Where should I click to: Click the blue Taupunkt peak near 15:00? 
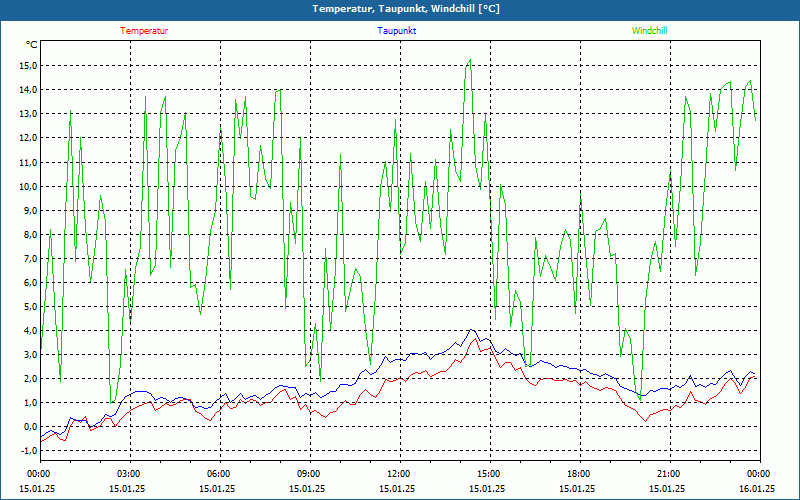(471, 330)
